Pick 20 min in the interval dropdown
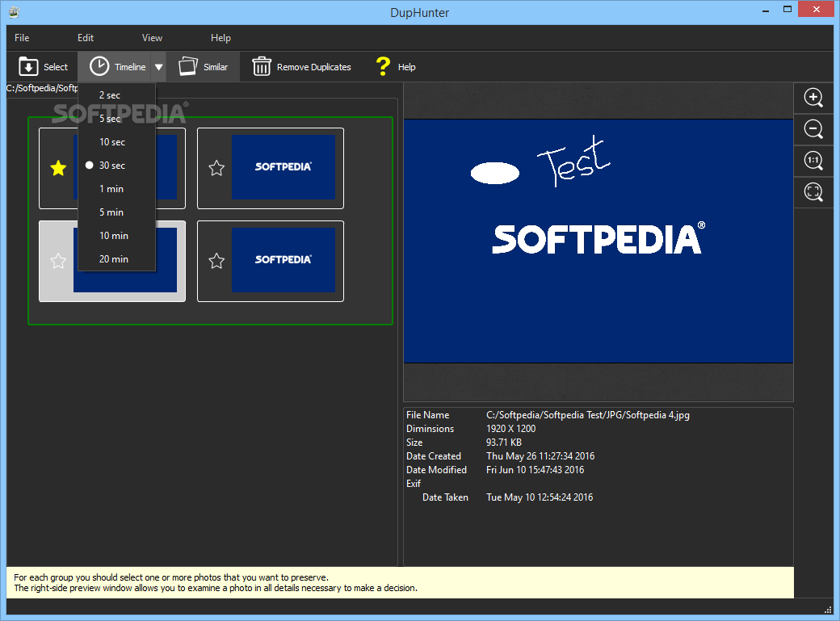 coord(114,259)
